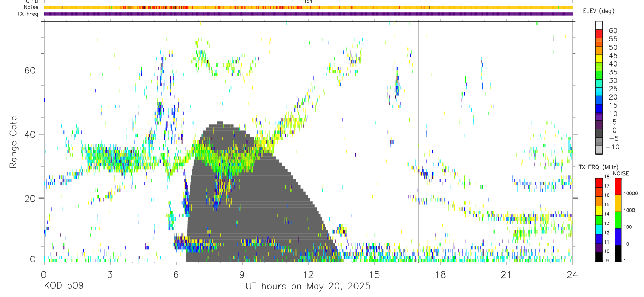Image resolution: width=644 pixels, height=297 pixels.
Task: Select the purple TX Freq strip above the plot
Action: coord(308,14)
